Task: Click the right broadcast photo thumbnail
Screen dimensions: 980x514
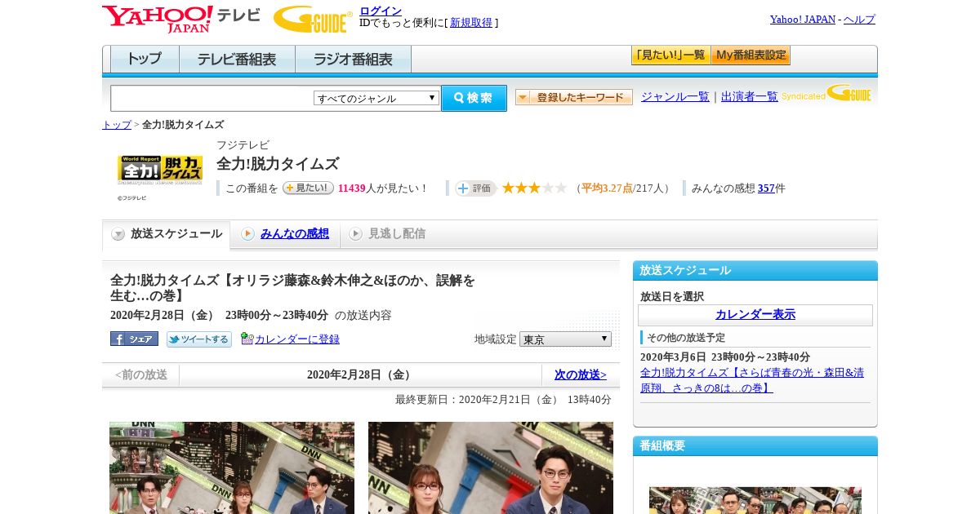Action: coord(491,467)
